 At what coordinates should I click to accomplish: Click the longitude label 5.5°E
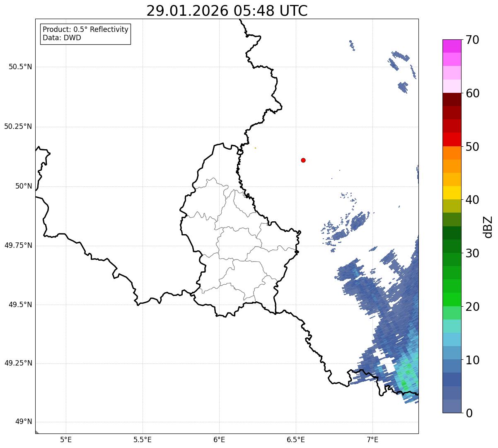click(x=143, y=439)
